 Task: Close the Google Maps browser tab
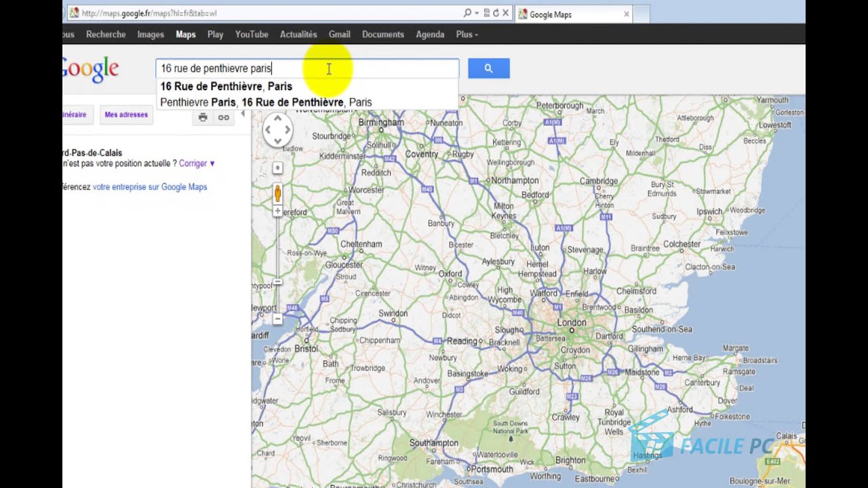(626, 14)
